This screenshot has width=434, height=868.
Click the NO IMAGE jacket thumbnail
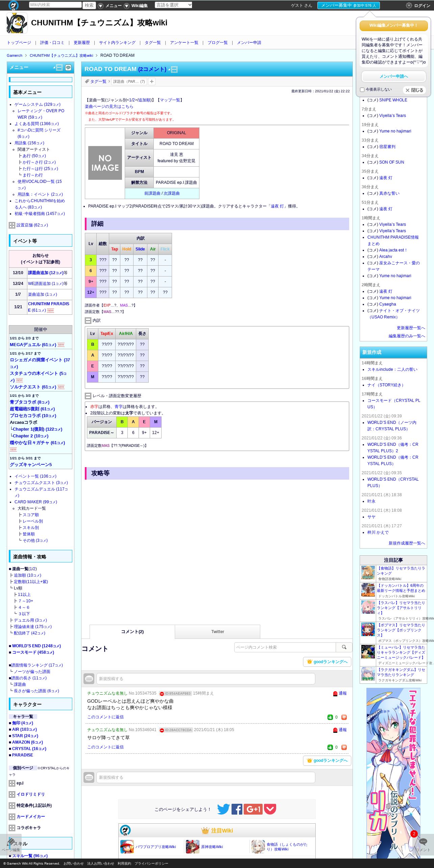point(105,163)
